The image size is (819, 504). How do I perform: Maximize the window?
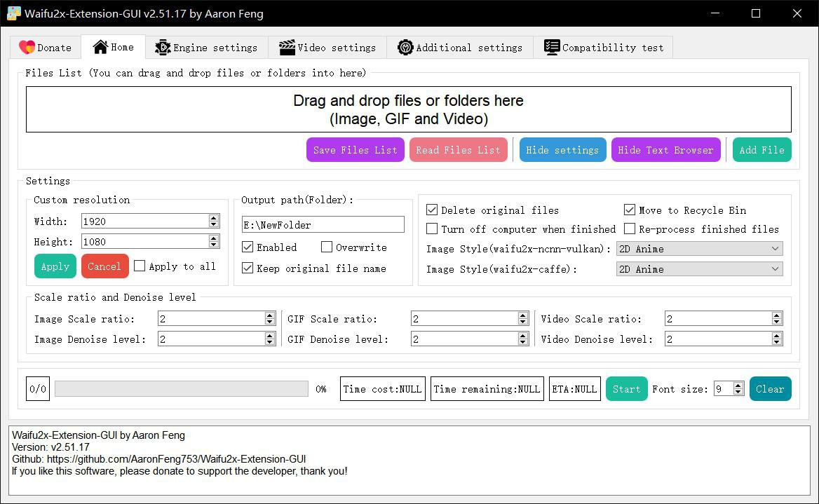[x=756, y=13]
